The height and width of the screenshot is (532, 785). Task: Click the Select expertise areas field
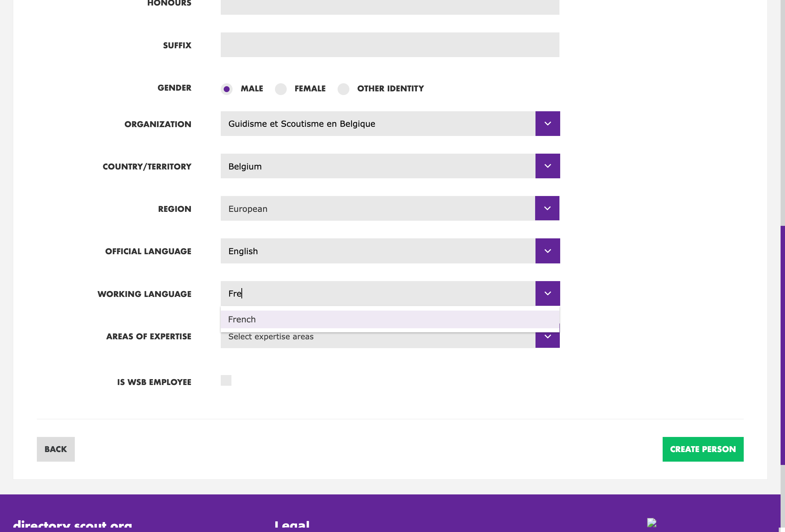tap(378, 340)
